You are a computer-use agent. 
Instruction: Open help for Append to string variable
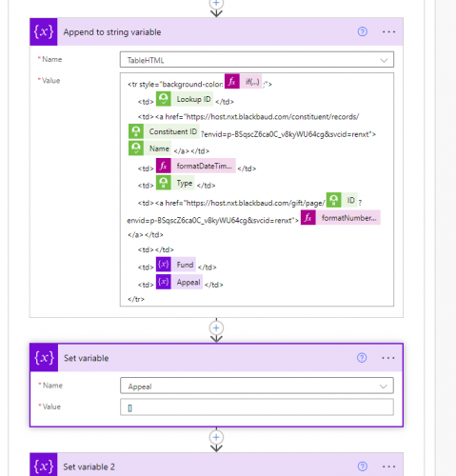[x=363, y=31]
